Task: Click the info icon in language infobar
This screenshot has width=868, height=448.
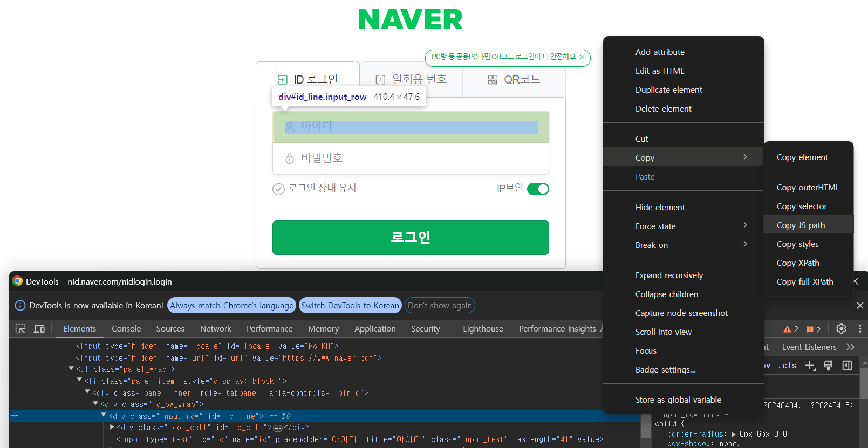Action: tap(20, 306)
